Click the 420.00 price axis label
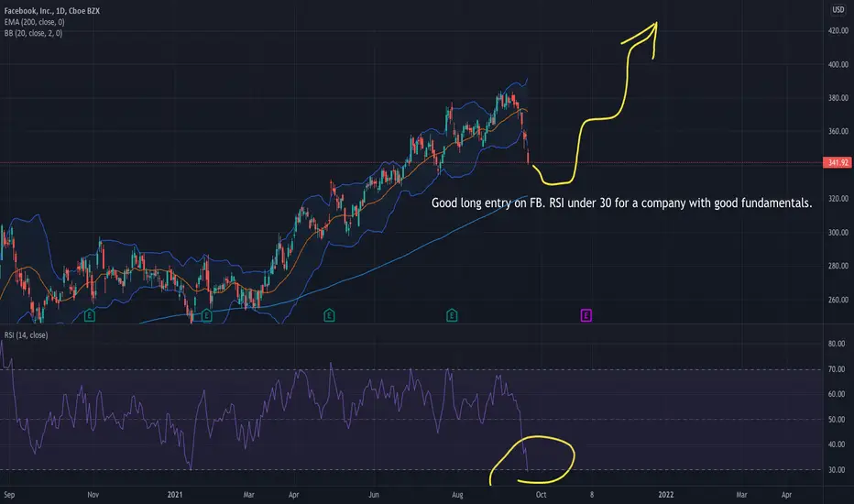Viewport: 854px width, 504px height. (x=838, y=31)
